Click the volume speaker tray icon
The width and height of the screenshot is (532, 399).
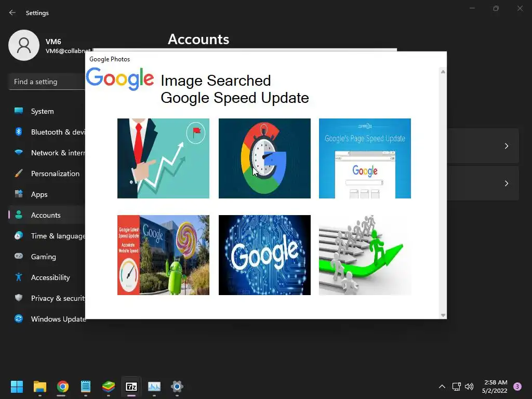pos(469,387)
